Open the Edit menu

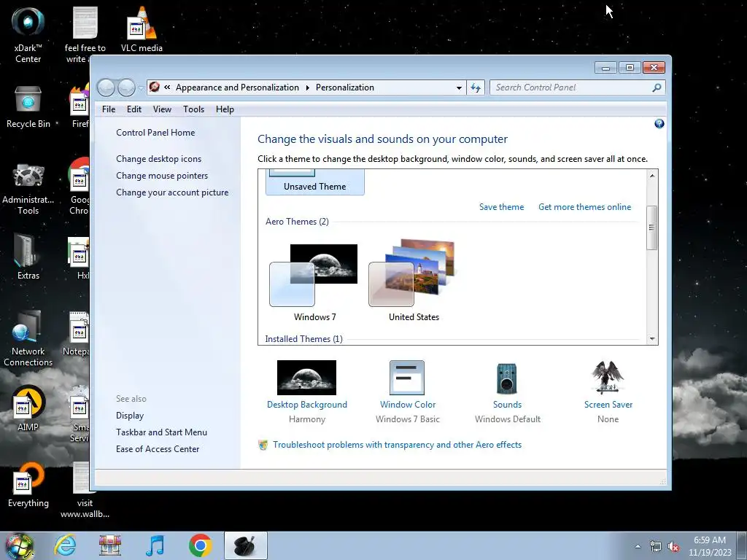134,109
